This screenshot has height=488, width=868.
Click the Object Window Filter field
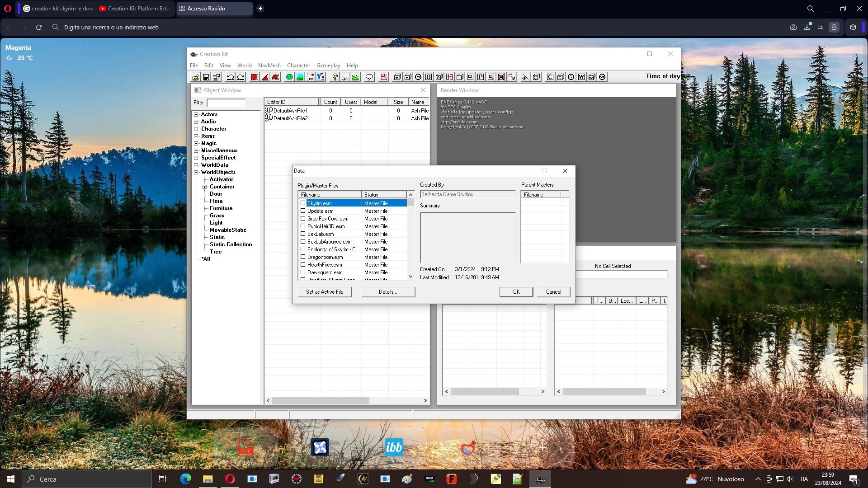tap(226, 103)
